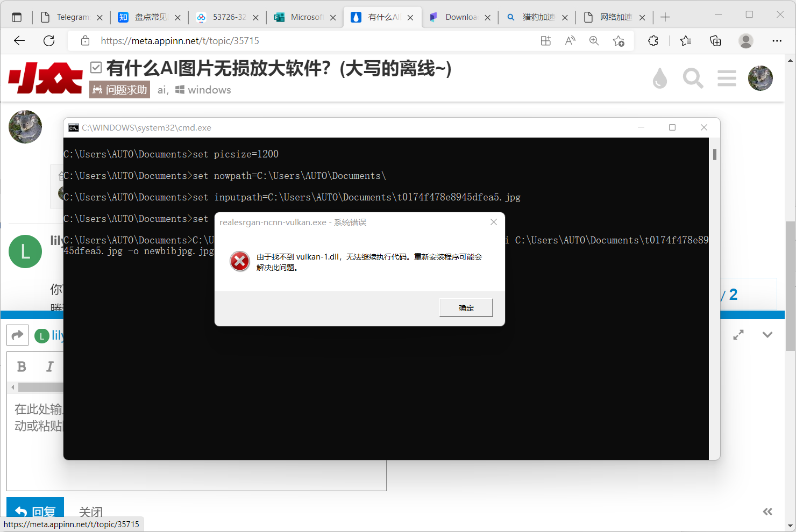
Task: Click the browser refresh icon
Action: tap(49, 41)
